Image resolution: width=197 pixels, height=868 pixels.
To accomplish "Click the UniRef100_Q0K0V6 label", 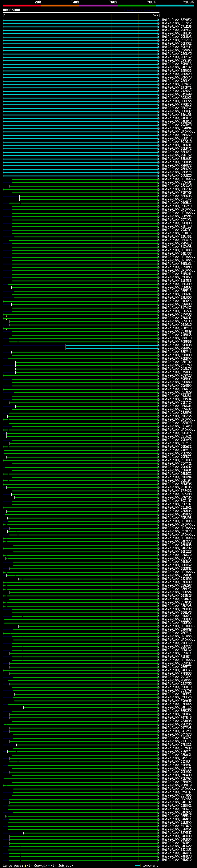I will 177,440.
